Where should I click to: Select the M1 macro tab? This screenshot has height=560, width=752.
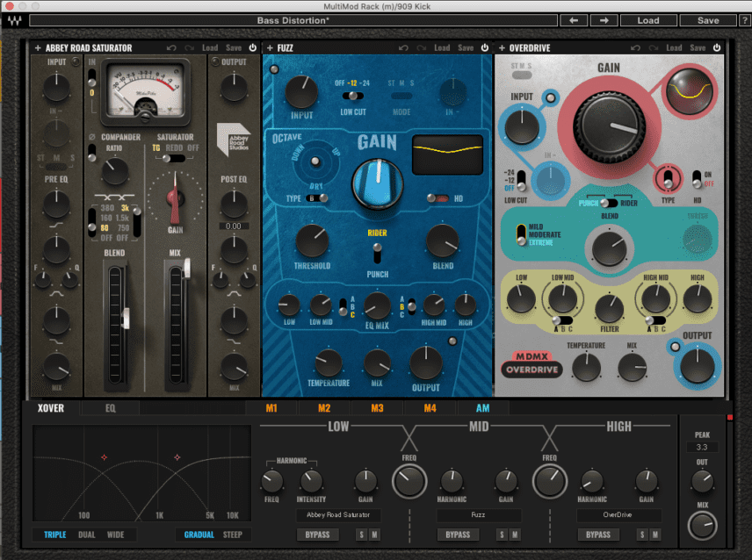[x=271, y=408]
